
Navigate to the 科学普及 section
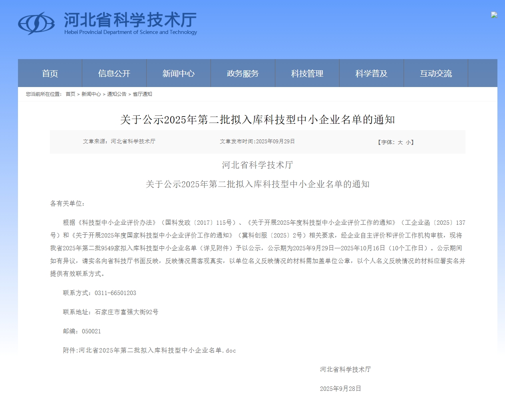[x=371, y=73]
